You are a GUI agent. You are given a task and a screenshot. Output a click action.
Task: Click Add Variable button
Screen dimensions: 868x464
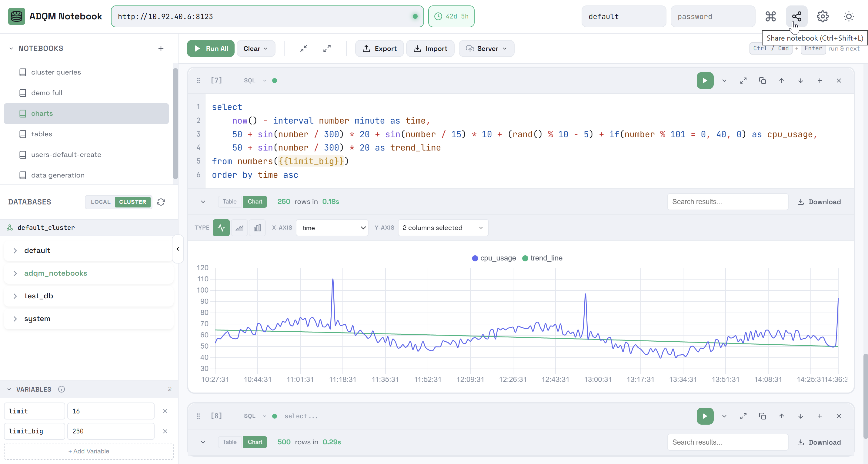click(x=88, y=451)
